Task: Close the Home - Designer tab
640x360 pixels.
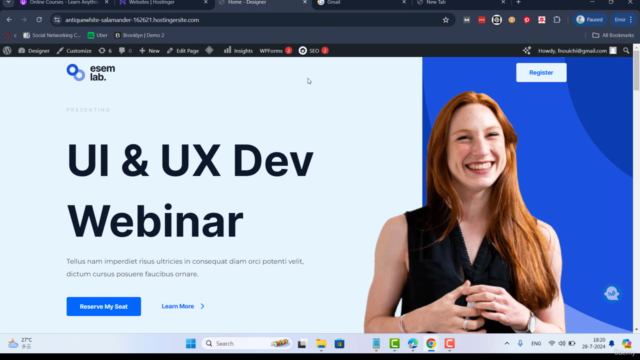Action: pos(304,2)
